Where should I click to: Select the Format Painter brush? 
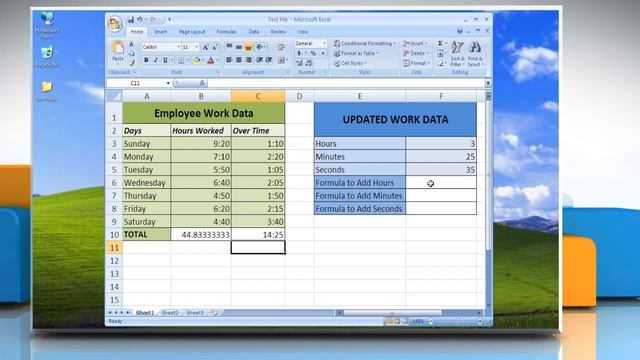tap(131, 63)
